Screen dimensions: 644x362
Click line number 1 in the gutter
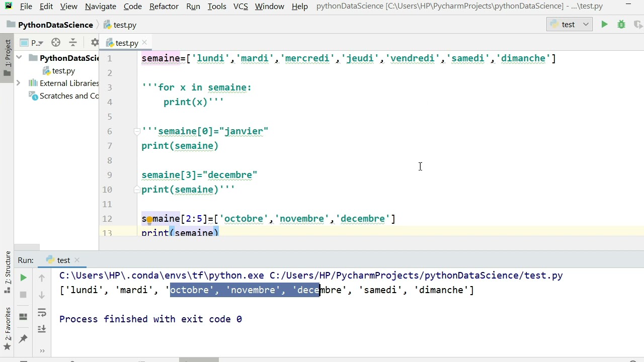click(109, 58)
